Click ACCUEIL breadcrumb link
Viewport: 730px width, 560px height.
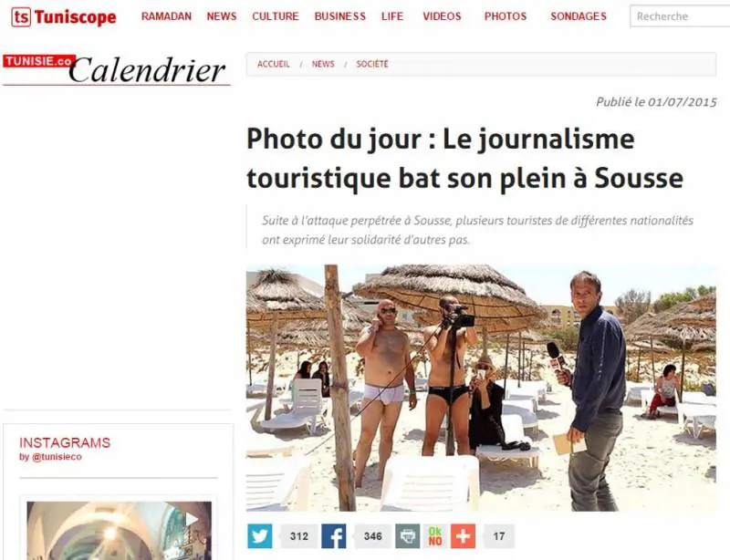(x=273, y=64)
